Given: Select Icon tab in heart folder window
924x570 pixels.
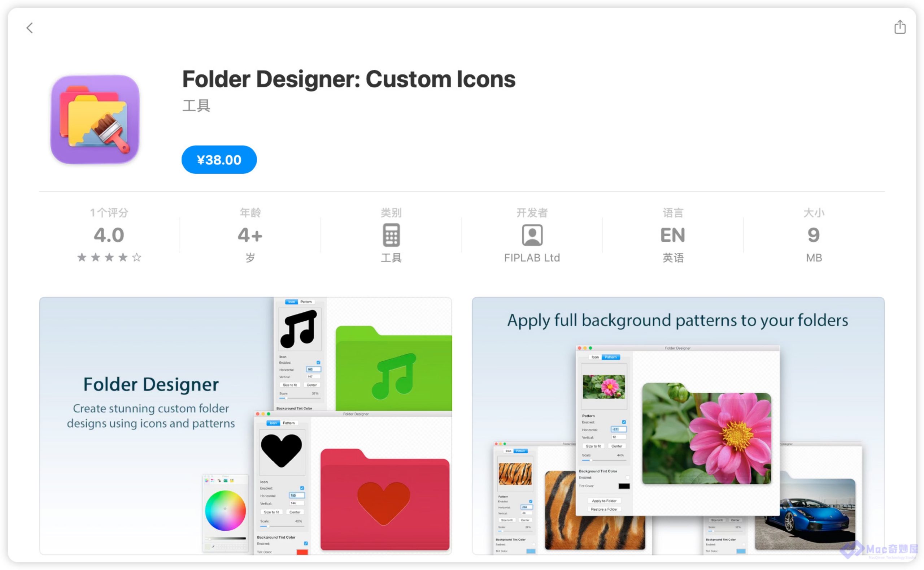Looking at the screenshot, I should (273, 423).
